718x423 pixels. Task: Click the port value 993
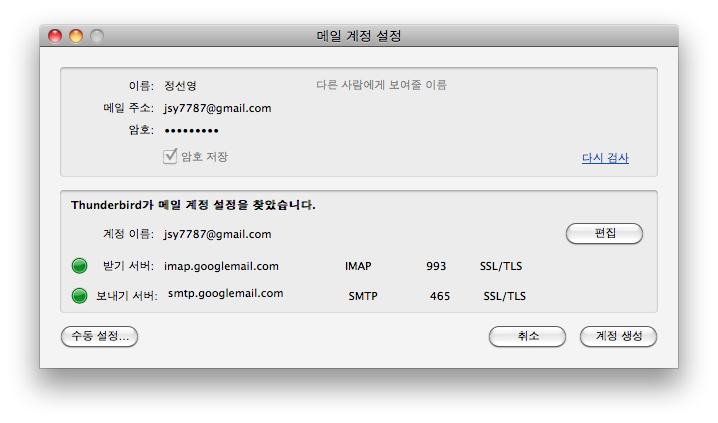[436, 266]
